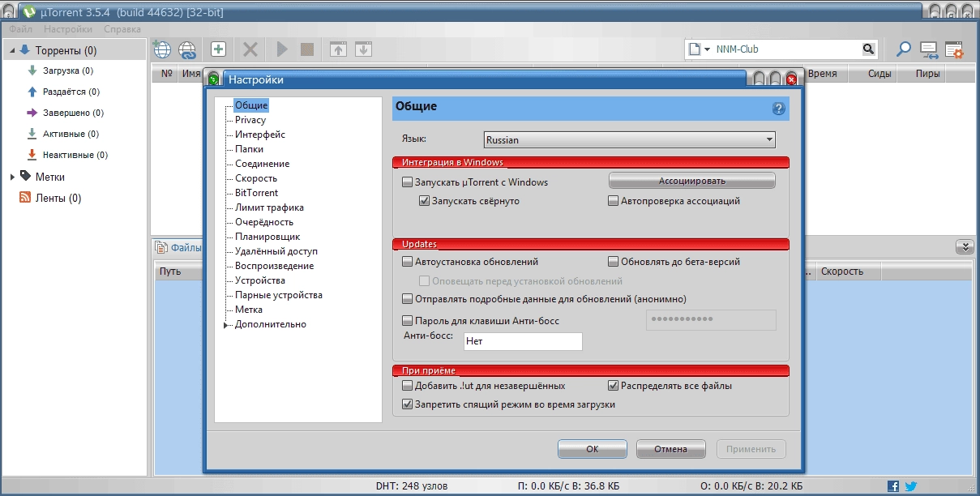Screen dimensions: 980x496
Task: Click the globe-link RSS feed toolbar icon
Action: coord(187,49)
